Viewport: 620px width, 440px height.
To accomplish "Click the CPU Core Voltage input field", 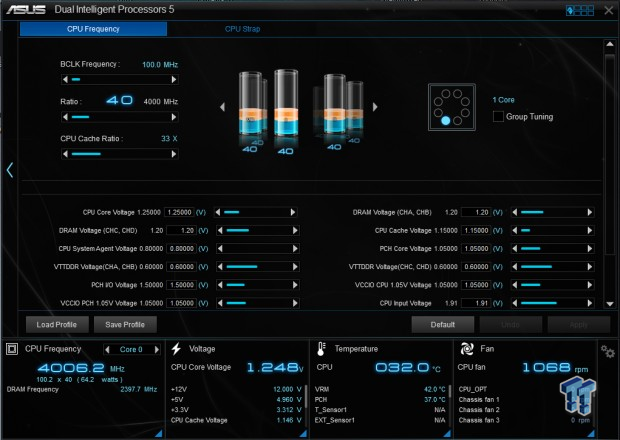I will pos(179,212).
